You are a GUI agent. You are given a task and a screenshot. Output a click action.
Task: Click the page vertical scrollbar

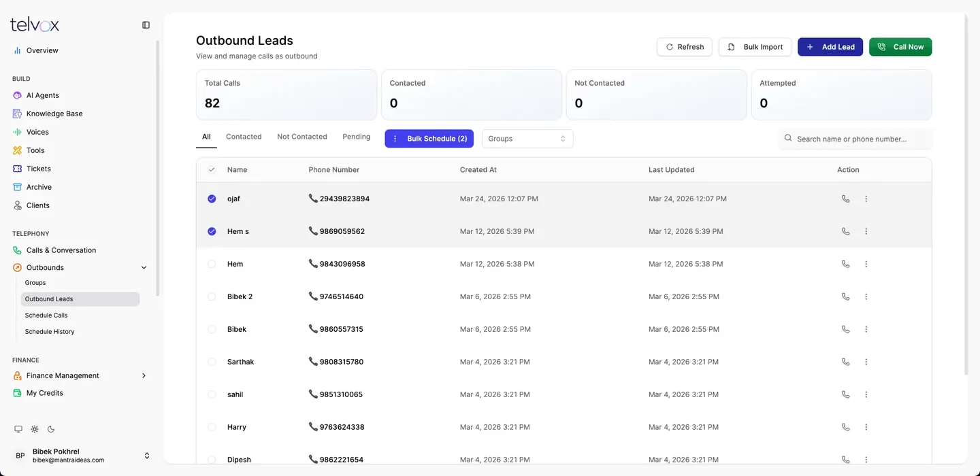click(965, 194)
